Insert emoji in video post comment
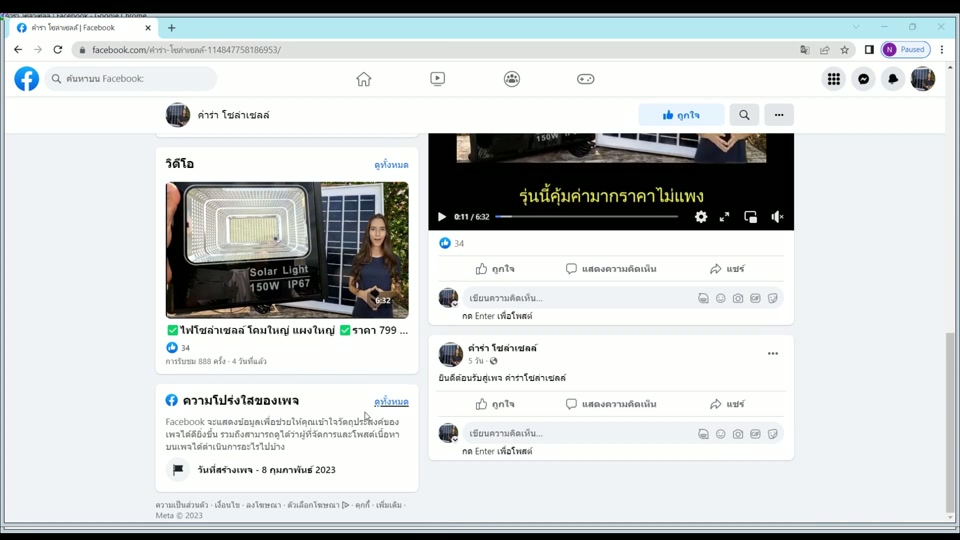960x540 pixels. [x=721, y=298]
